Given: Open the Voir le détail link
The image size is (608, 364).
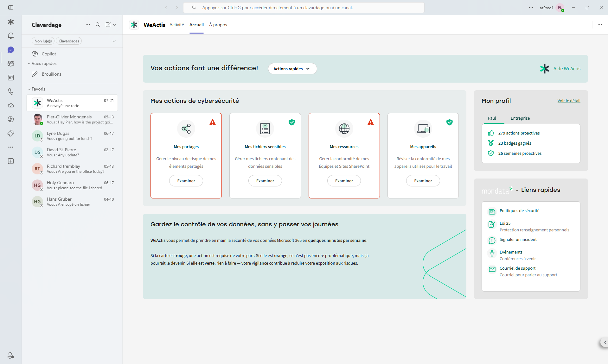Looking at the screenshot, I should (569, 101).
